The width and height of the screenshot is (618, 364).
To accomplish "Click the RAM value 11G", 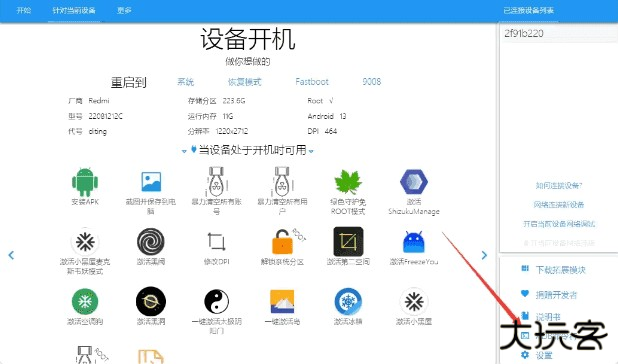I will point(228,116).
